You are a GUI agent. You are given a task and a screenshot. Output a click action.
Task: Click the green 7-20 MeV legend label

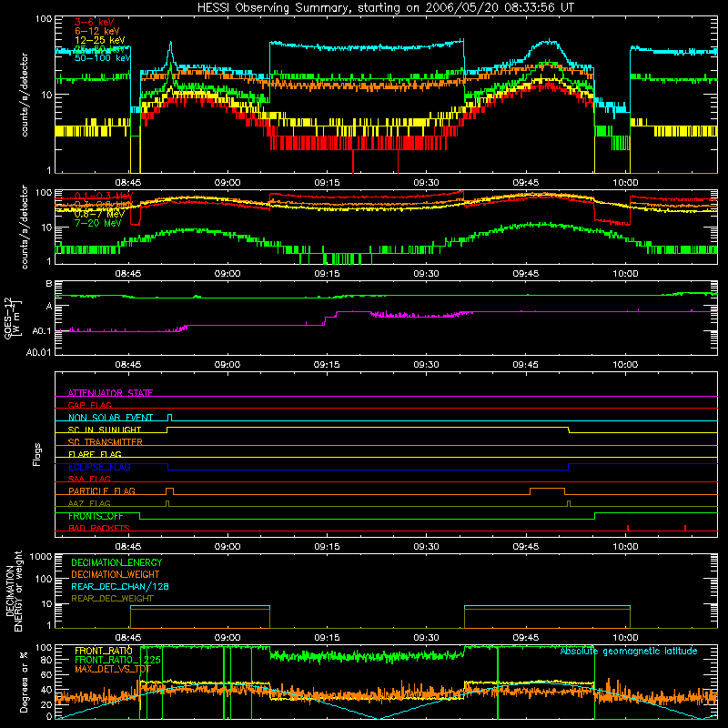(x=98, y=223)
